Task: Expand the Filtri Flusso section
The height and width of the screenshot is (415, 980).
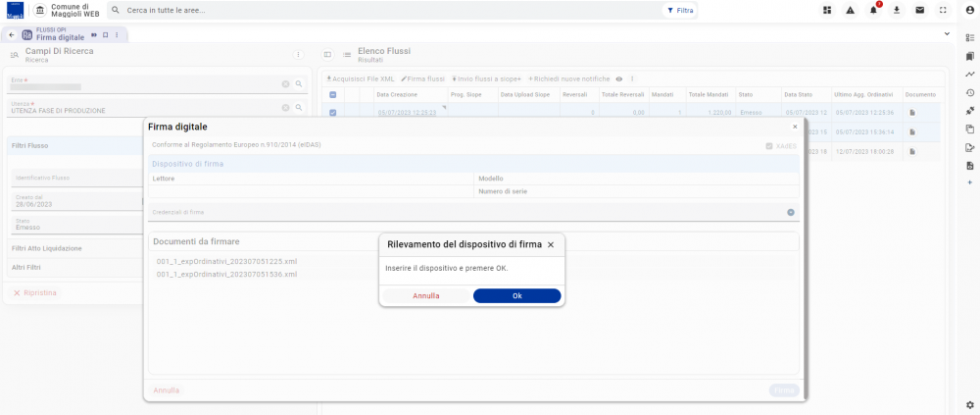Action: (x=77, y=145)
